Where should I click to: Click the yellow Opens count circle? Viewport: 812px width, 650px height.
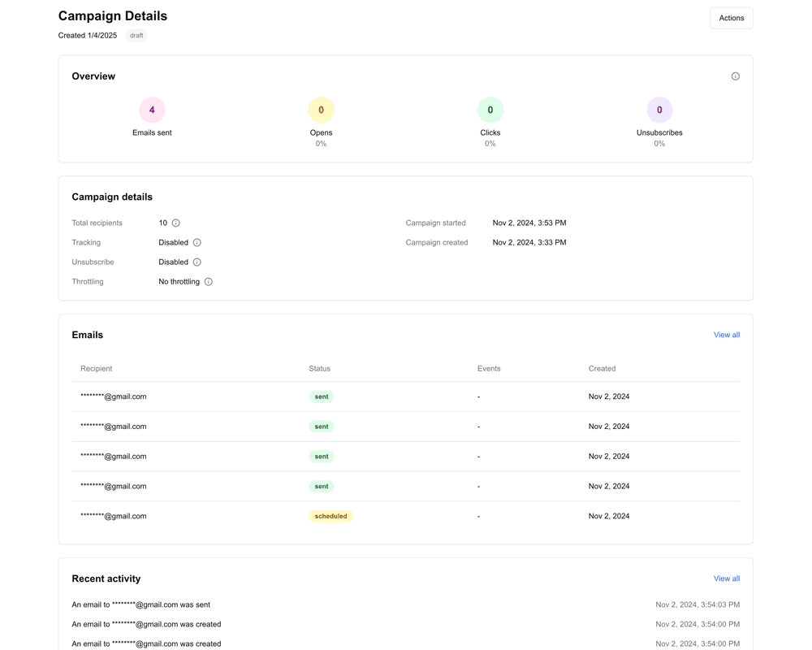click(x=321, y=110)
